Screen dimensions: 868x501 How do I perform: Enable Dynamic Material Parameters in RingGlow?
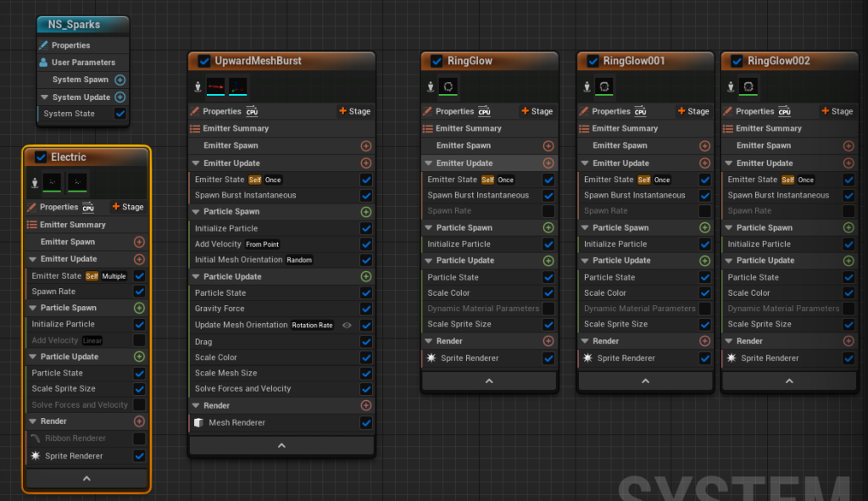548,309
